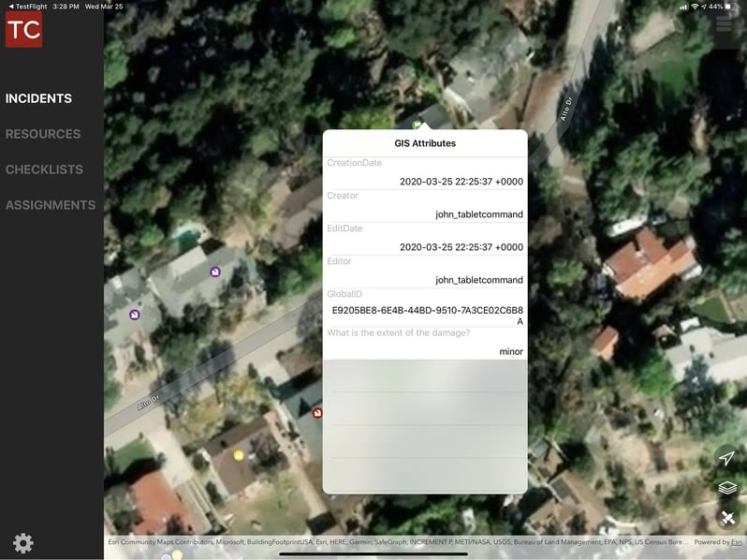747x560 pixels.
Task: Click the EditDate timestamp value
Action: [x=461, y=247]
